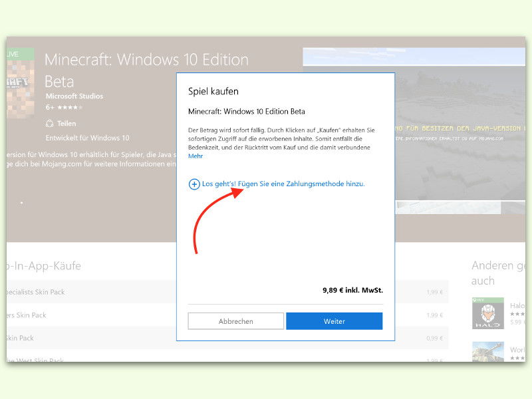Click the '9,89 € inkl. MwSt.' price text
532x399 pixels.
(352, 290)
